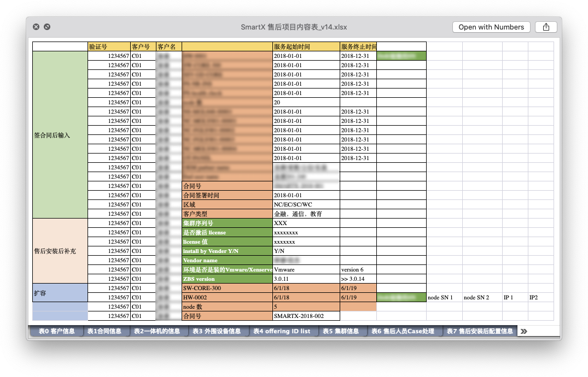Click the 服务起始时间 header cell
The width and height of the screenshot is (588, 377).
[x=306, y=47]
